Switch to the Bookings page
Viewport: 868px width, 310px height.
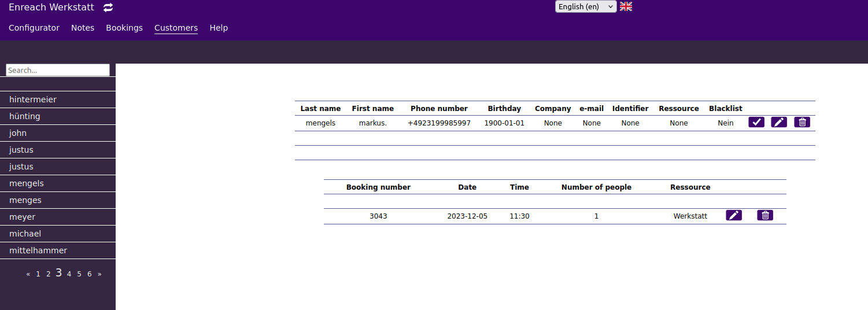tap(124, 28)
